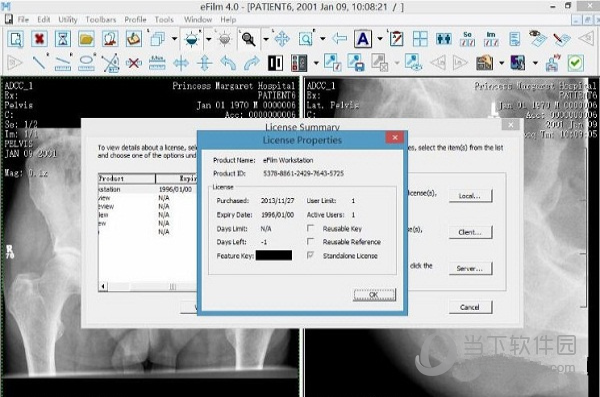Tick the Reusable Reference checkbox
Image resolution: width=600 pixels, height=397 pixels.
click(311, 242)
